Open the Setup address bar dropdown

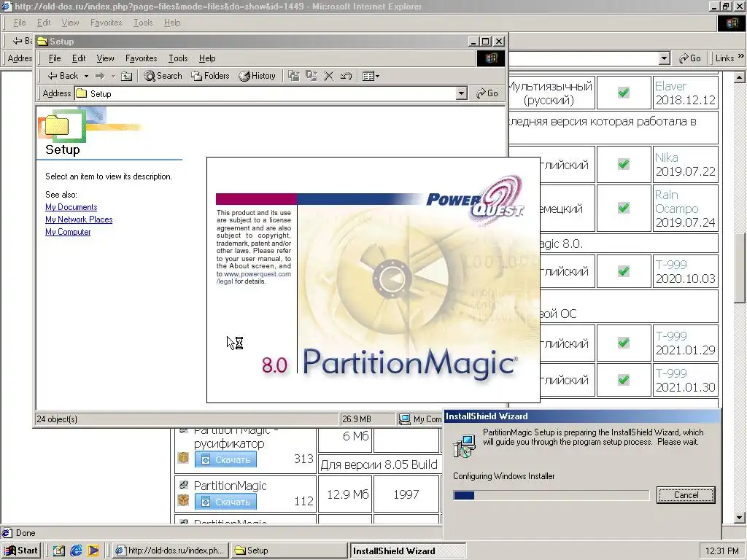pos(461,93)
